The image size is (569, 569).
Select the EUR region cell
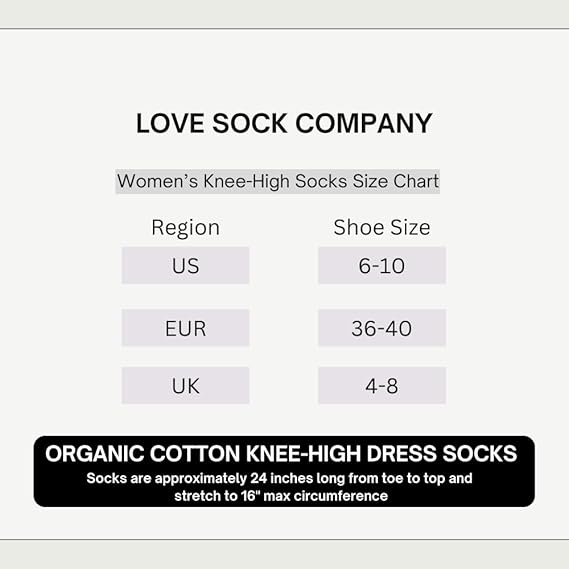pyautogui.click(x=185, y=328)
